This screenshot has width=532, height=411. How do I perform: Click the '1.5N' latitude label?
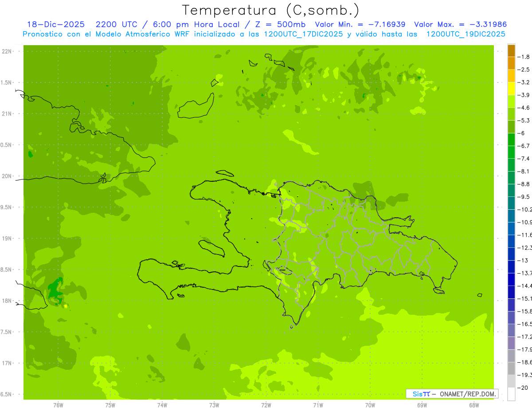coord(7,82)
